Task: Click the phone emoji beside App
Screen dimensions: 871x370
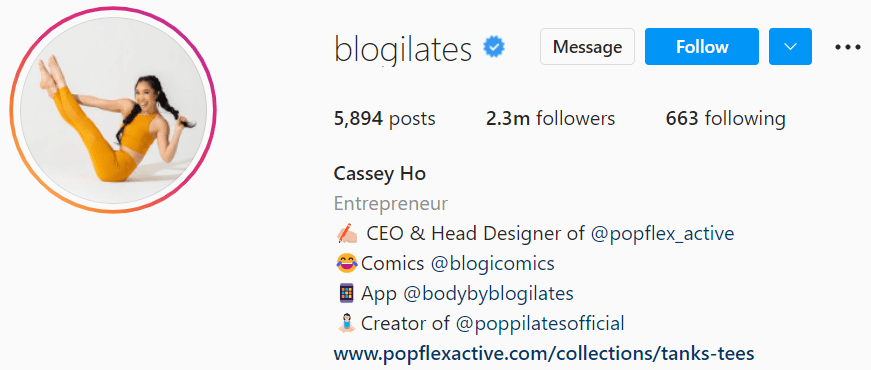Action: pyautogui.click(x=346, y=293)
